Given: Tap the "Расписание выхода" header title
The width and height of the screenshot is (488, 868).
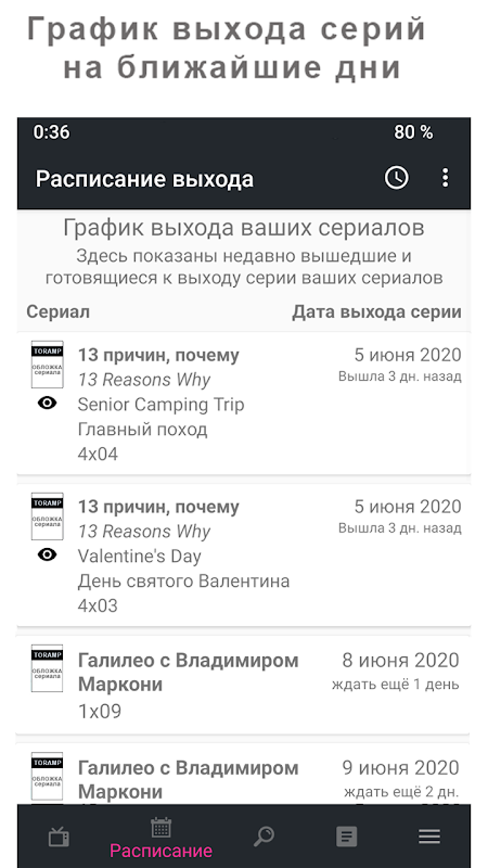Looking at the screenshot, I should click(144, 179).
